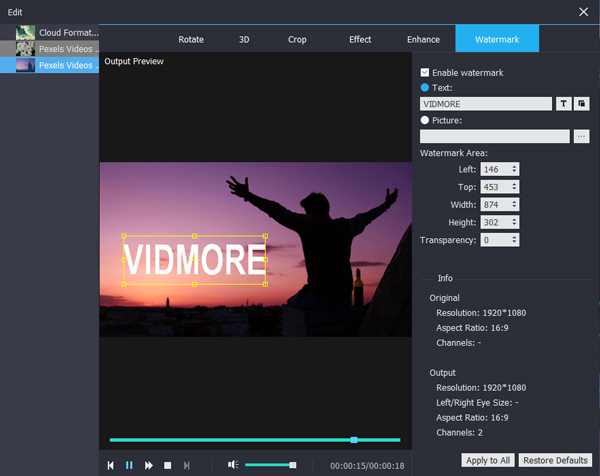Click Restore Defaults button
Image resolution: width=600 pixels, height=476 pixels.
[x=555, y=460]
